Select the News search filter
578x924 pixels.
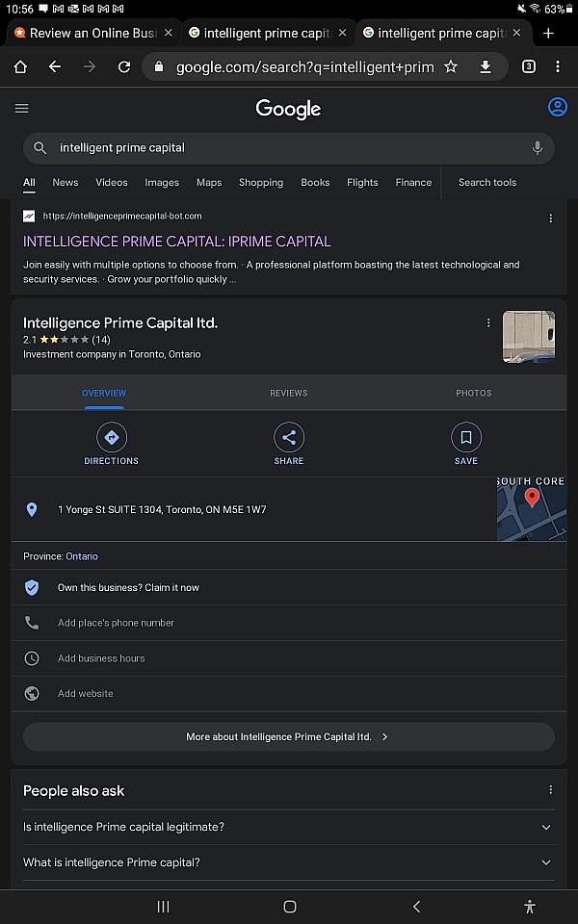[x=66, y=183]
